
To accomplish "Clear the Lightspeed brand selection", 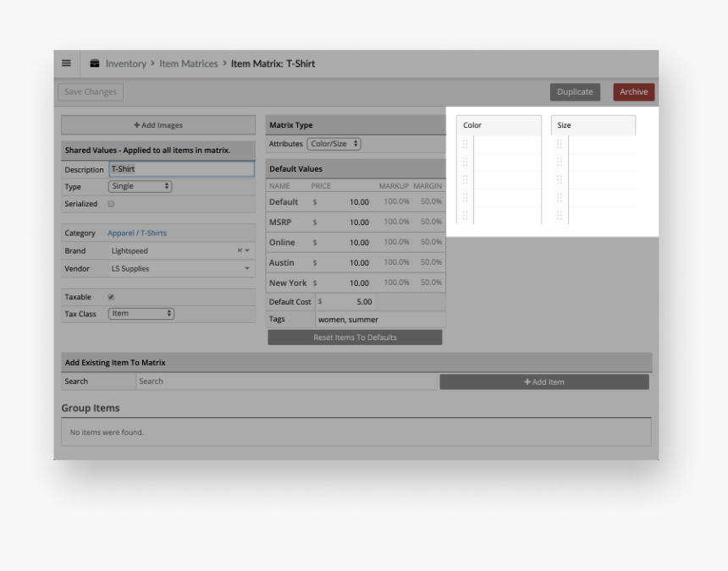I will pyautogui.click(x=240, y=250).
